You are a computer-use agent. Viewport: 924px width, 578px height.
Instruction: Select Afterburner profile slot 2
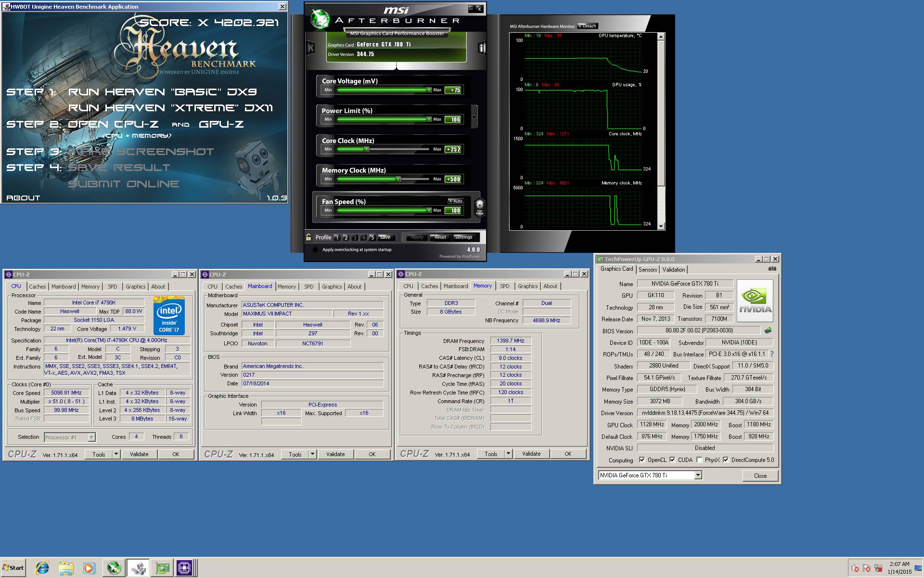coord(346,237)
